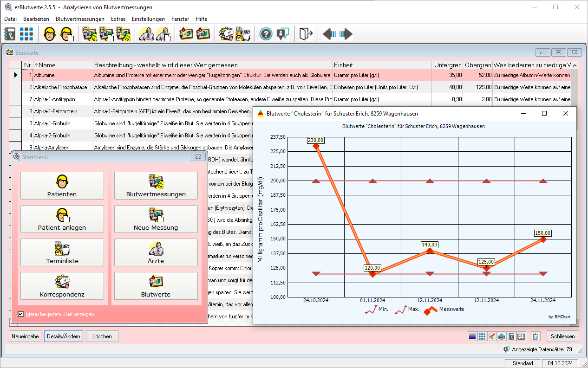The width and height of the screenshot is (588, 368).
Task: Toggle 'Menü bei jedem Start anzeigen'
Action: click(21, 314)
